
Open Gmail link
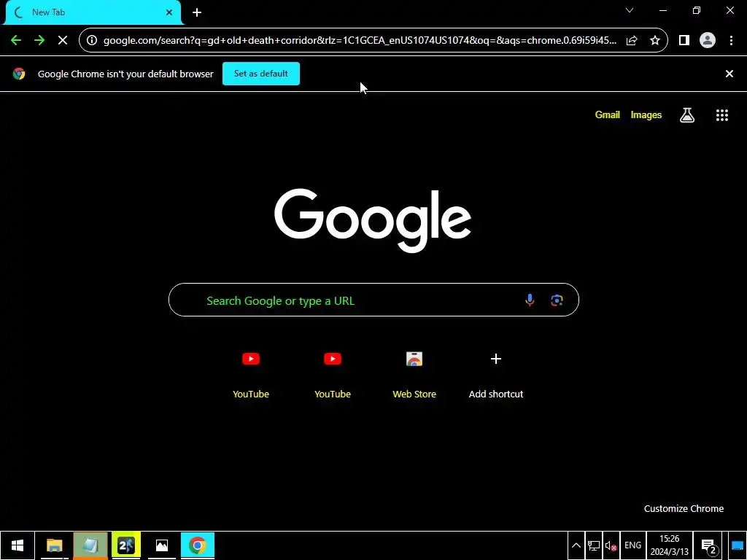[x=608, y=114]
